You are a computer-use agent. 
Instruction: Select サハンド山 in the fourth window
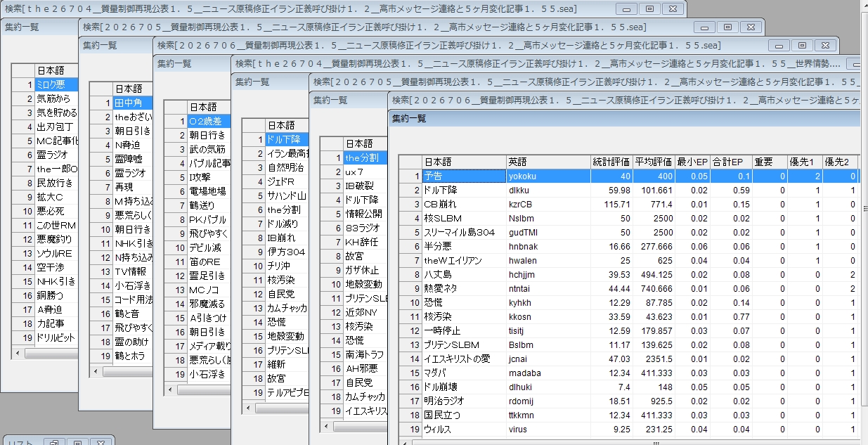pos(287,195)
